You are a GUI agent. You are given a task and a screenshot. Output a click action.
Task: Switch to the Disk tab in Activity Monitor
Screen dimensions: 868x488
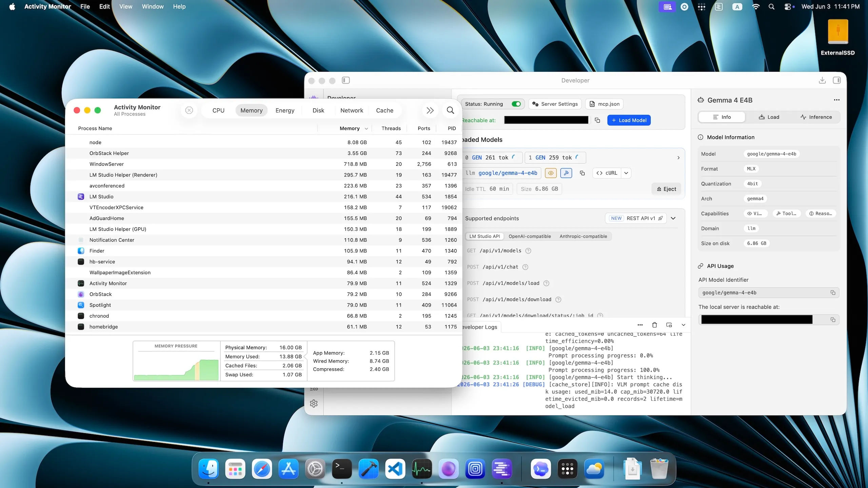[318, 110]
